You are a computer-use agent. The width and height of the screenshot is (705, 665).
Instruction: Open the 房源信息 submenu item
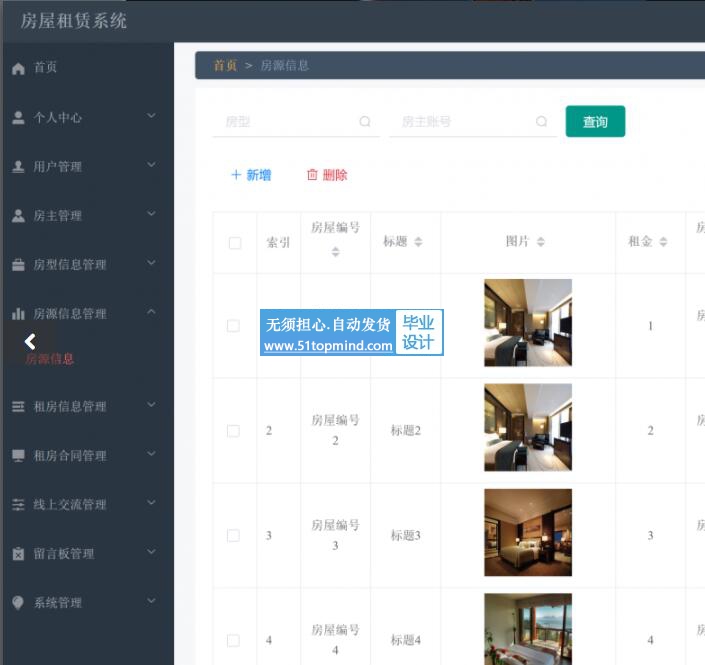pyautogui.click(x=49, y=359)
